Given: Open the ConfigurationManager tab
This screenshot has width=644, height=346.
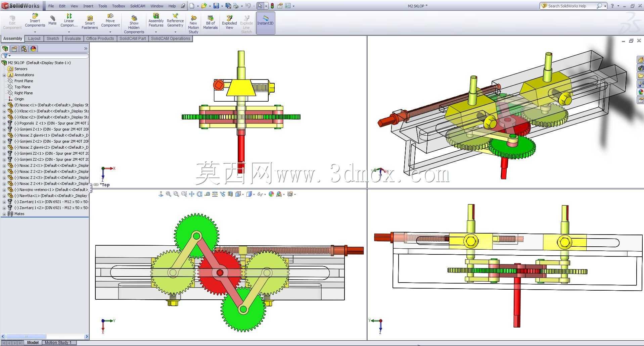Looking at the screenshot, I should pyautogui.click(x=24, y=49).
